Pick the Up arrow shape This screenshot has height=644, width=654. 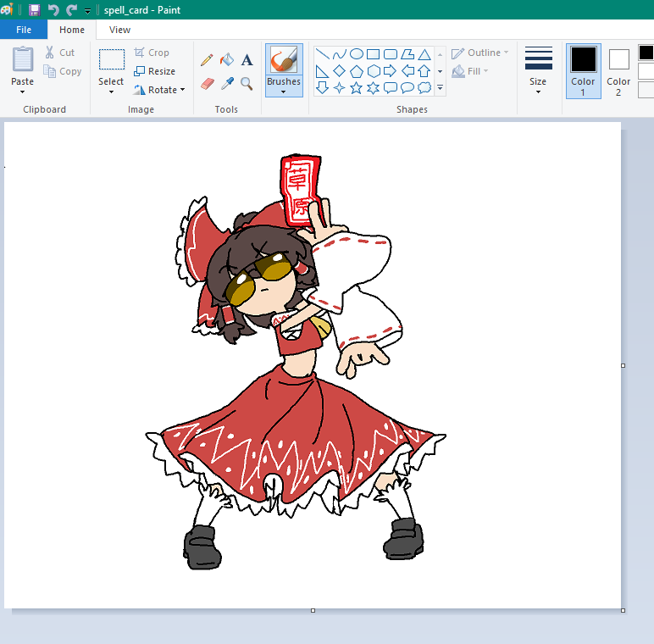424,71
